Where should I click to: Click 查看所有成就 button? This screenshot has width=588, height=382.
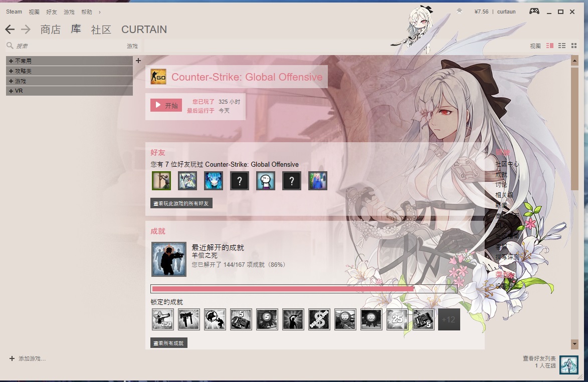[169, 343]
